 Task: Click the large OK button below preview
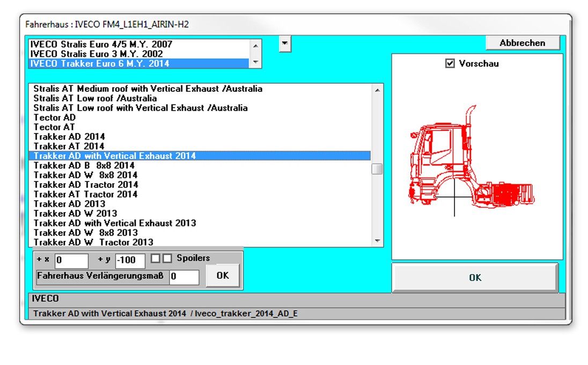(x=475, y=277)
